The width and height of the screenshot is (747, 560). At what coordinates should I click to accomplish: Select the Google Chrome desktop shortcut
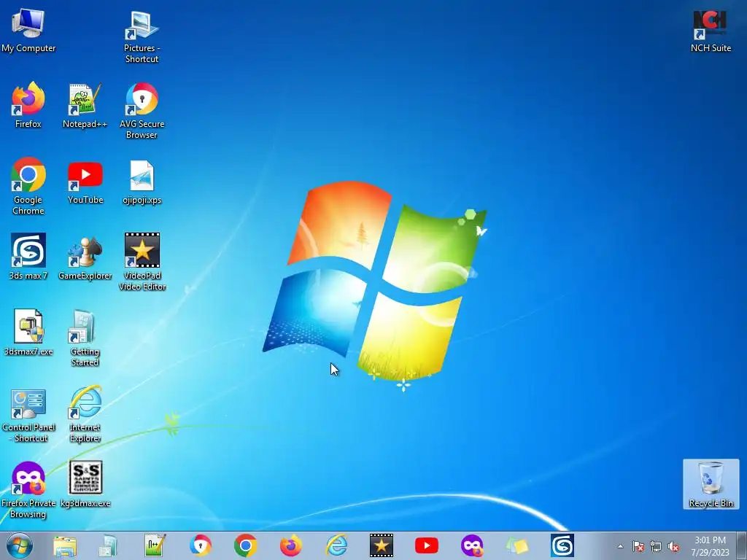(28, 186)
